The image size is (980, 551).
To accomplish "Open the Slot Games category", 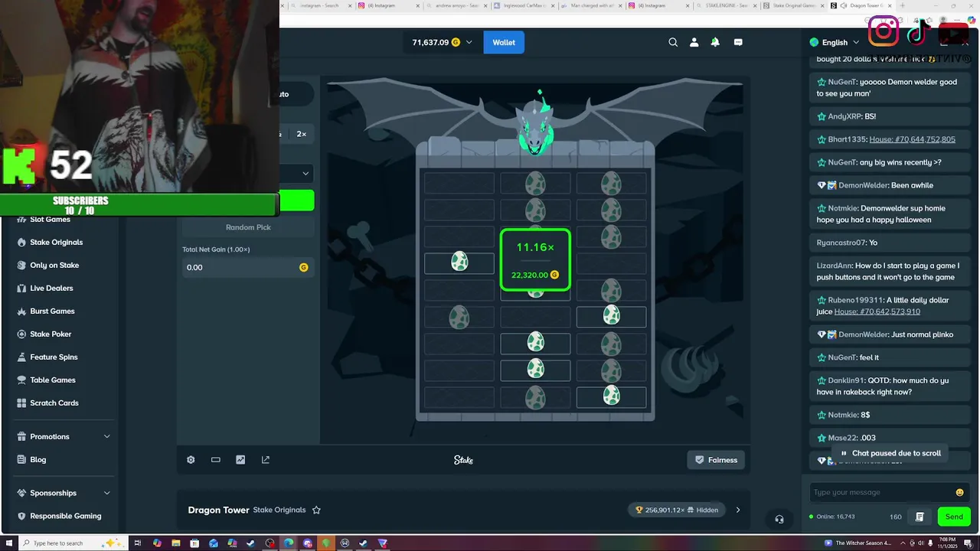I will 51,220.
